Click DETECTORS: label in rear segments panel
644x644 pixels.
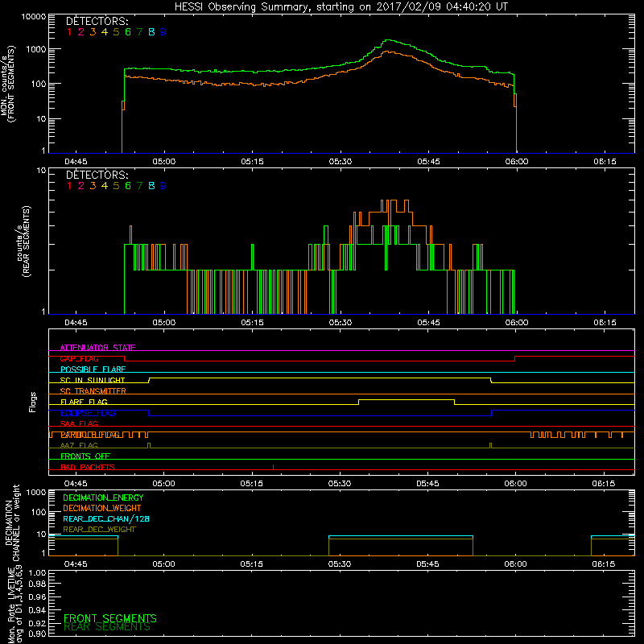97,175
